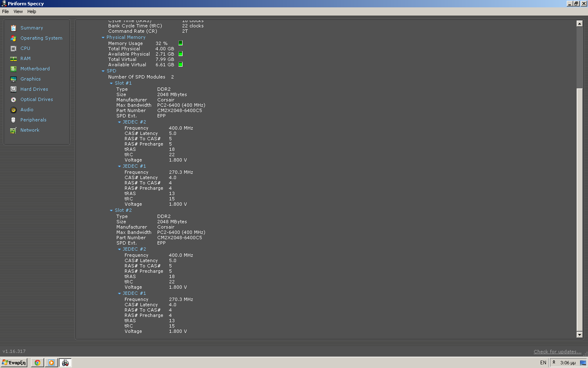The height and width of the screenshot is (368, 588).
Task: Click the Bank Cycle Time (tRC) row
Action: (x=156, y=26)
